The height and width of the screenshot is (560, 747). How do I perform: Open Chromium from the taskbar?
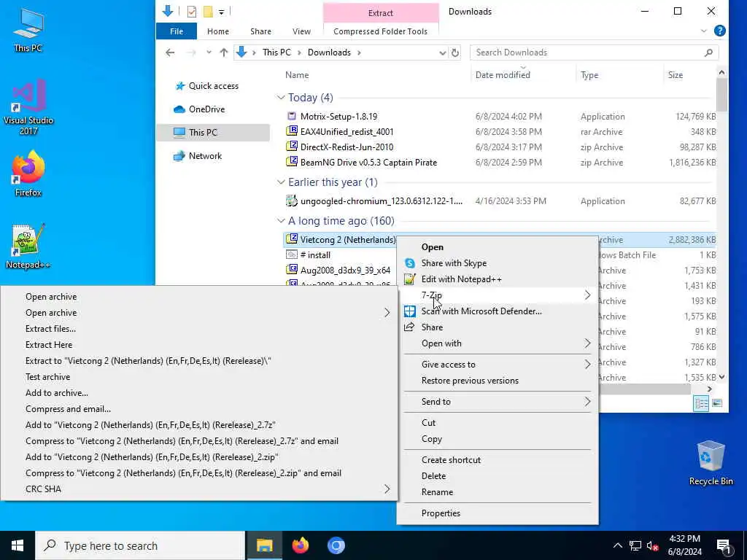[336, 545]
